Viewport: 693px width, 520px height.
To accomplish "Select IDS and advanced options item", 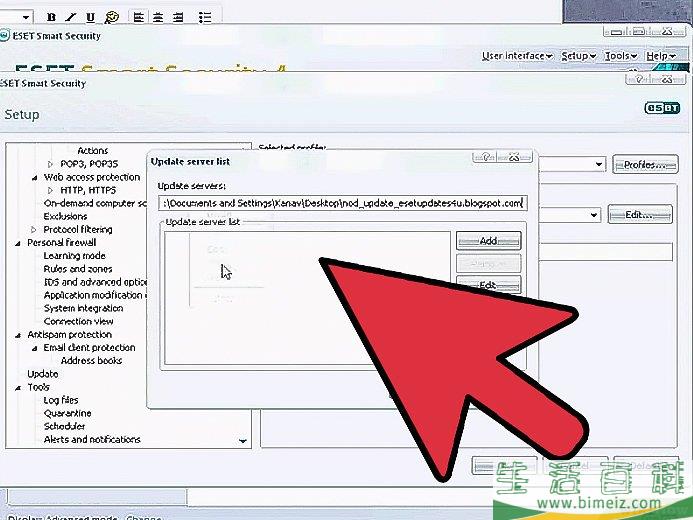I will 95,282.
